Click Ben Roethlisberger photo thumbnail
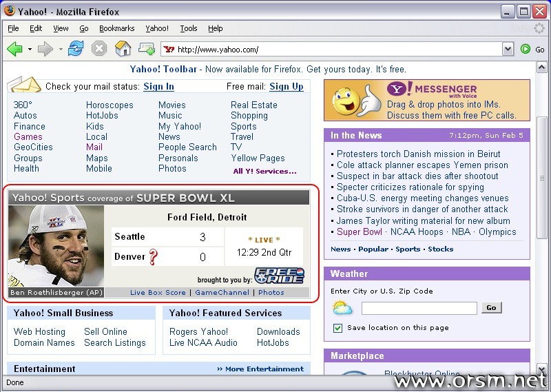This screenshot has width=551, height=392. tap(56, 246)
